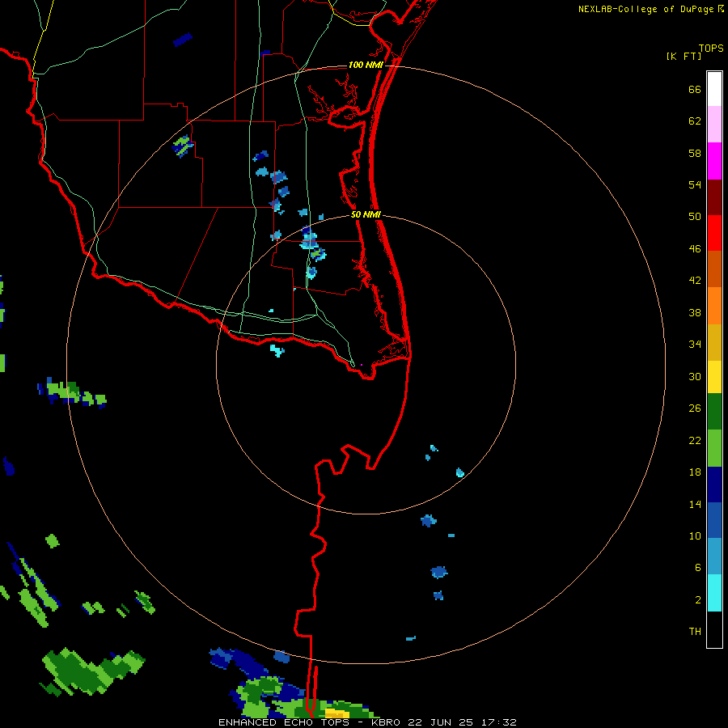The image size is (728, 728).
Task: Click the small magenta radar site dot
Action: tap(362, 365)
